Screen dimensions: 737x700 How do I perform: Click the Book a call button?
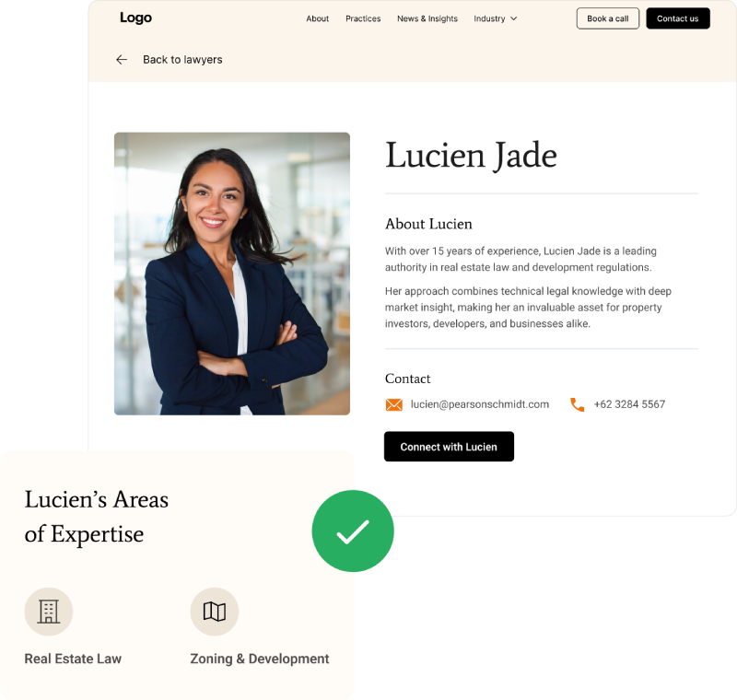[x=608, y=18]
